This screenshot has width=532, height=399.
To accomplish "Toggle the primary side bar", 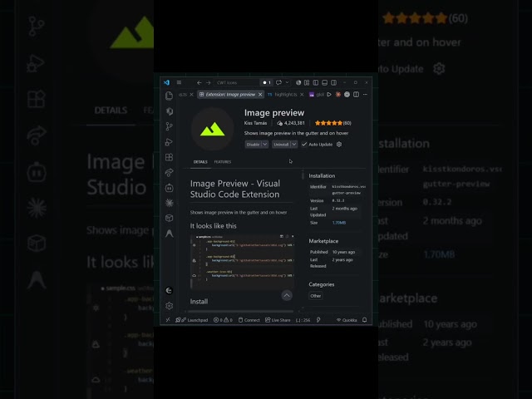I will pyautogui.click(x=316, y=82).
